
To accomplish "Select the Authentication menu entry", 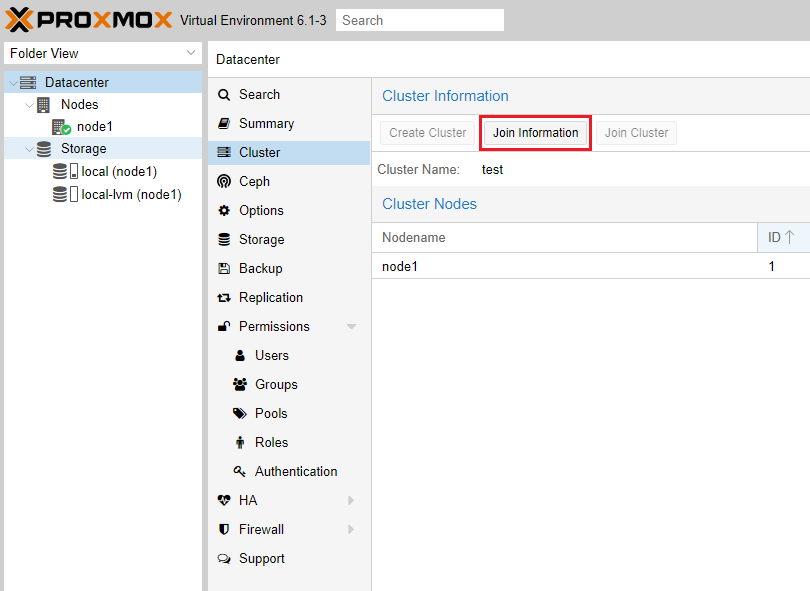I will click(x=296, y=472).
